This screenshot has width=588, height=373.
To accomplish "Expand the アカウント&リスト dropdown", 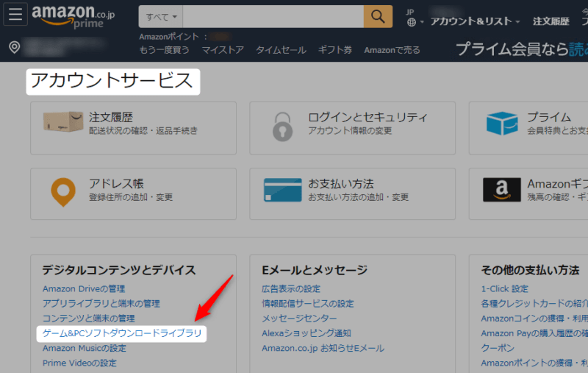I will tap(475, 21).
